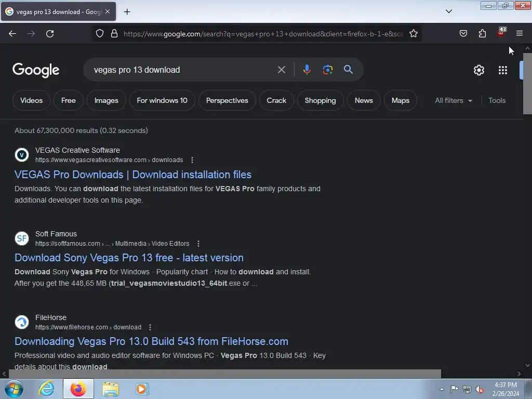Open a new tab with the plus button
The width and height of the screenshot is (532, 399).
(x=127, y=12)
